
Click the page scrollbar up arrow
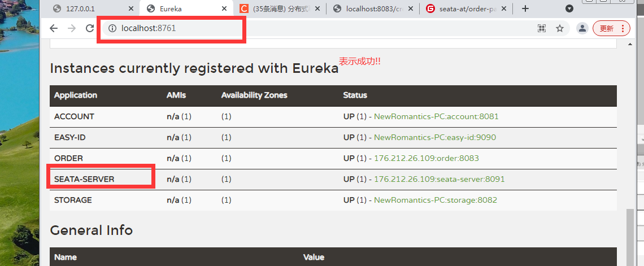[630, 43]
